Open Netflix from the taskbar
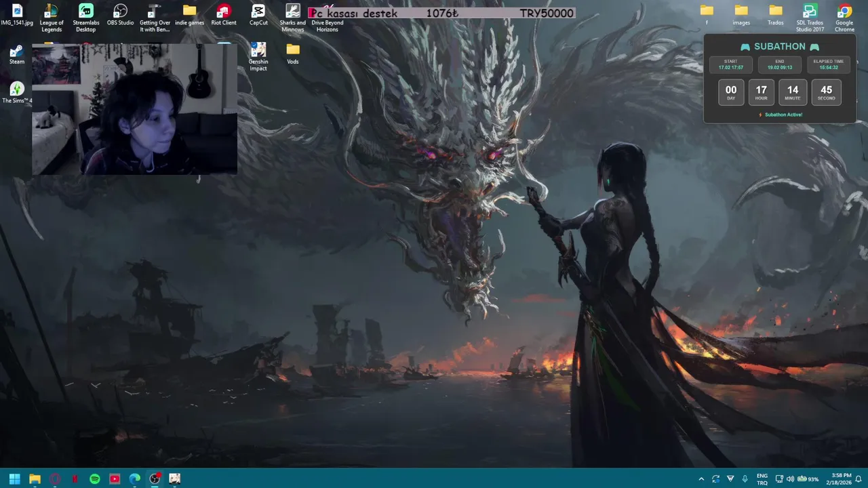 75,479
